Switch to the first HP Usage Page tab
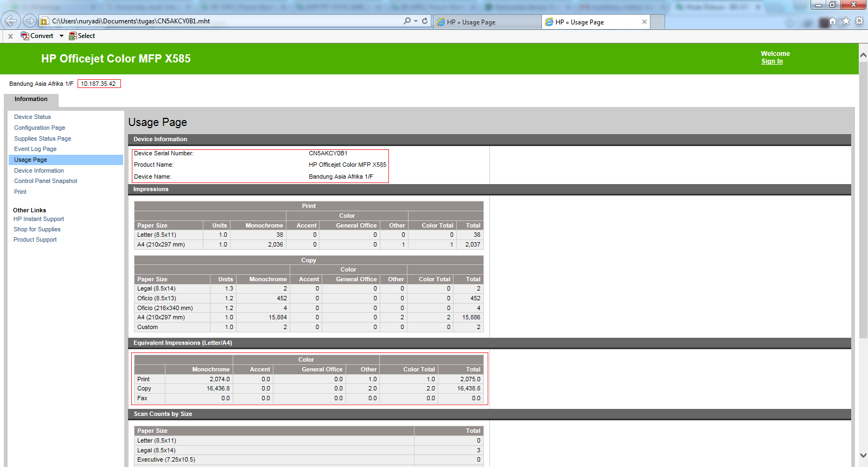 (x=487, y=22)
